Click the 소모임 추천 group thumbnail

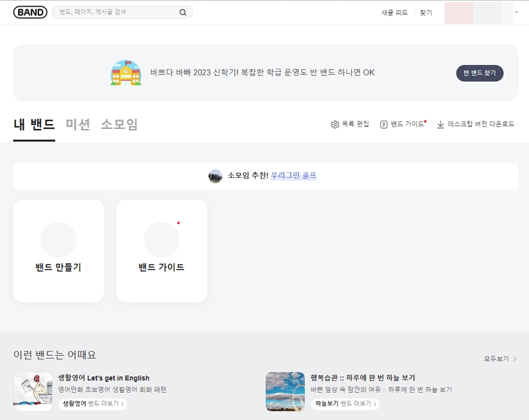pyautogui.click(x=215, y=176)
